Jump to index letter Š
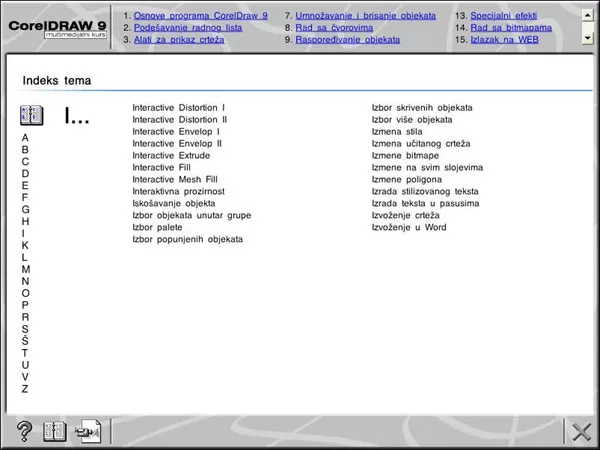 point(25,341)
